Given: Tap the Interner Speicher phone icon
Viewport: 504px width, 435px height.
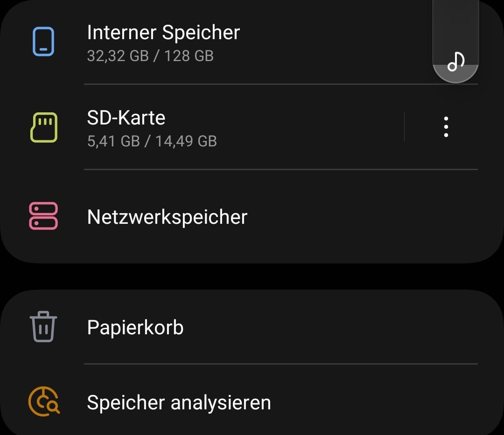Looking at the screenshot, I should pyautogui.click(x=43, y=41).
